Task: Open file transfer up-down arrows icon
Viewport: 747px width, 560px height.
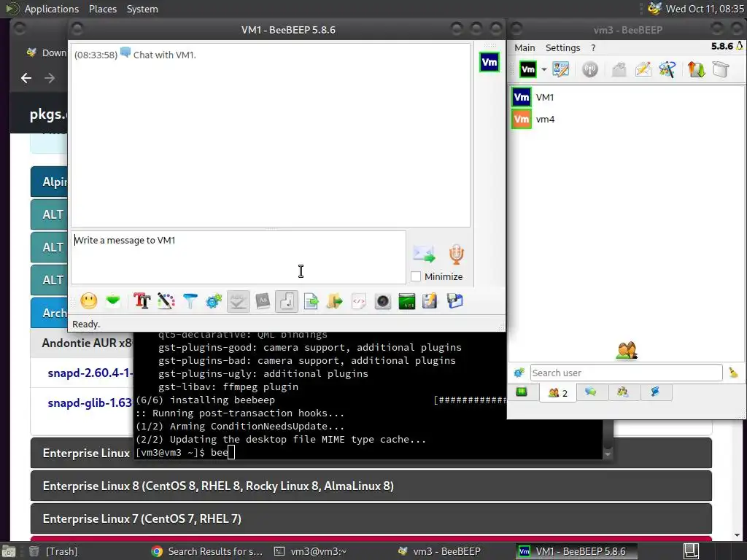Action: pos(696,69)
